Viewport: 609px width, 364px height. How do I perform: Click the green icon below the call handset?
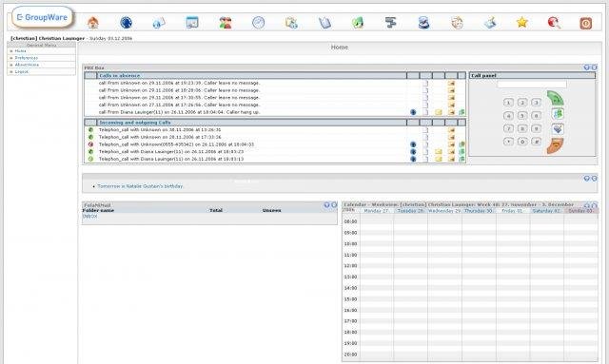point(558,114)
